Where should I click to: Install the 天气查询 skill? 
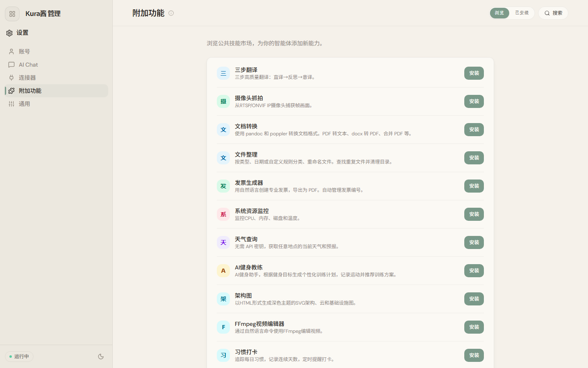(474, 242)
